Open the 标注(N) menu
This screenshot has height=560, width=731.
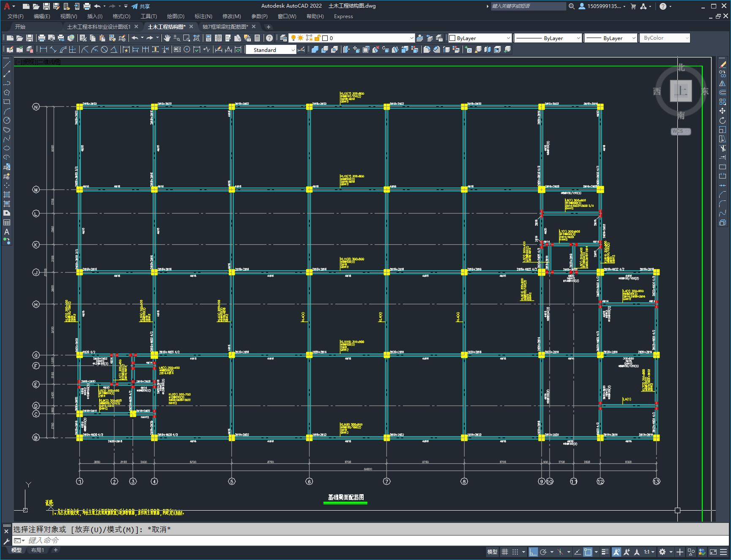(x=203, y=16)
